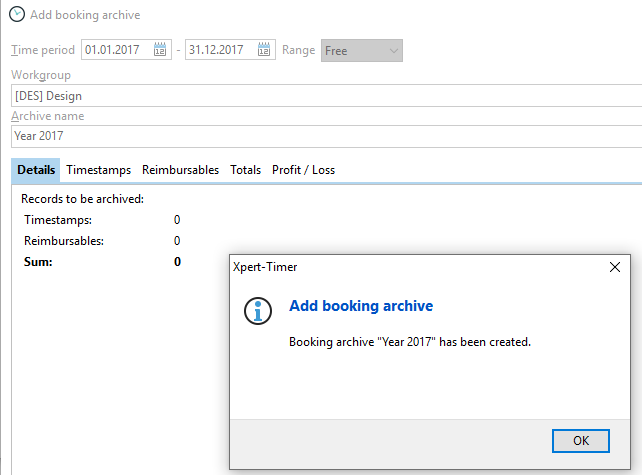Open the Profit / Loss tab
The height and width of the screenshot is (475, 642).
[303, 170]
